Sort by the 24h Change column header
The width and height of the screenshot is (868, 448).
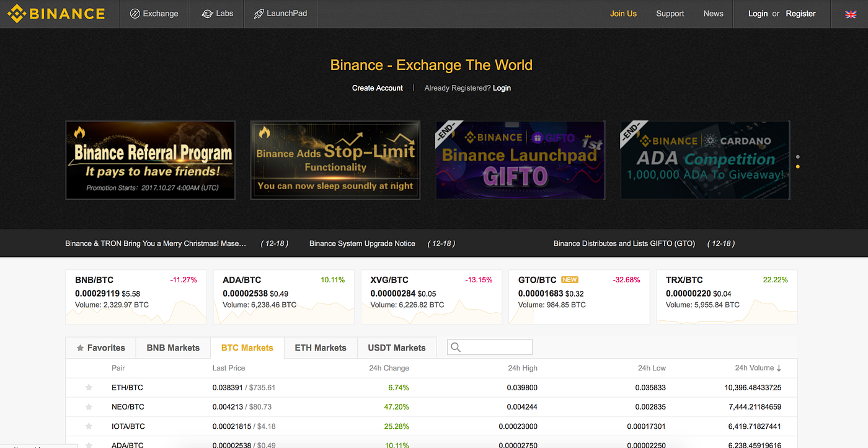(389, 368)
